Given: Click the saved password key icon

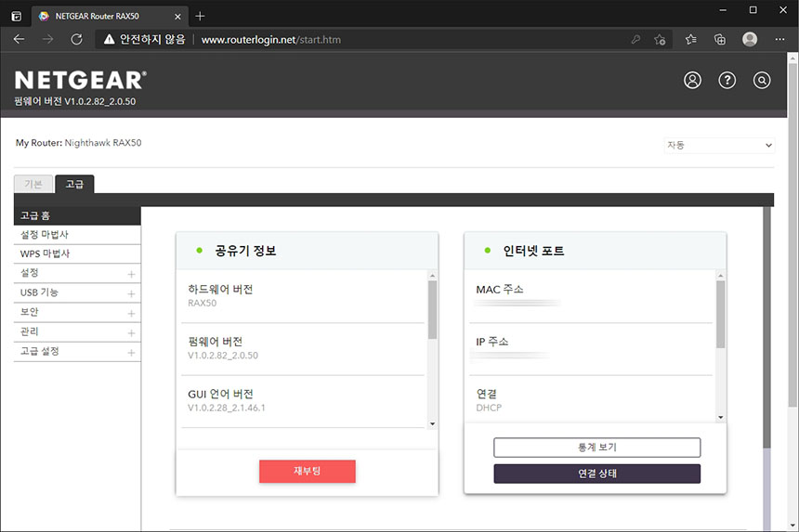Looking at the screenshot, I should point(635,39).
